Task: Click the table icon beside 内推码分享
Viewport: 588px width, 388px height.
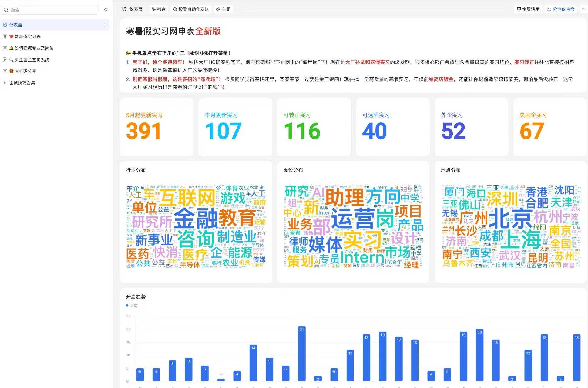Action: click(x=5, y=71)
